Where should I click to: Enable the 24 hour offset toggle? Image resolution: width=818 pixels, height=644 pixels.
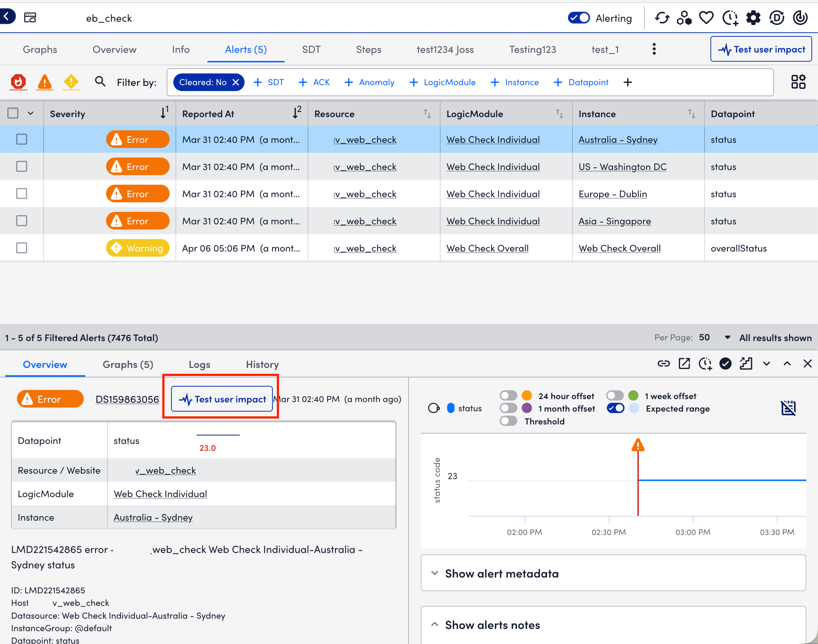(x=508, y=395)
